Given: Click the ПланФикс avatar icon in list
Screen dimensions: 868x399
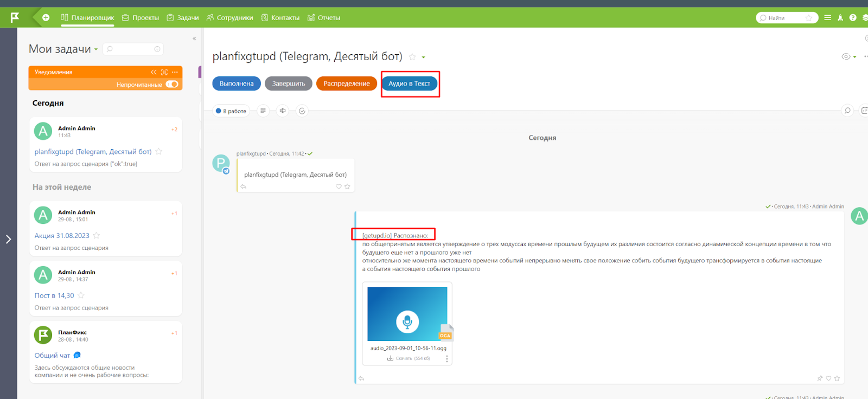Looking at the screenshot, I should point(43,335).
